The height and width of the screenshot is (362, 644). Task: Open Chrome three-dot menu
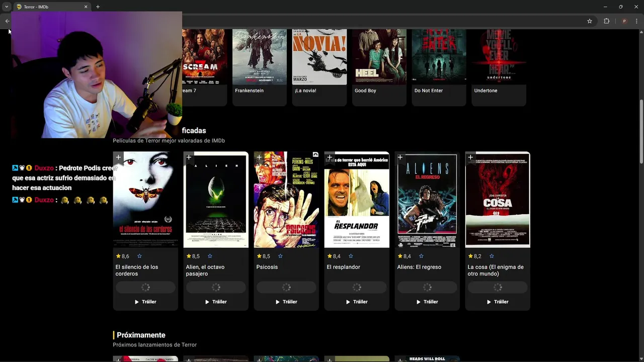636,21
